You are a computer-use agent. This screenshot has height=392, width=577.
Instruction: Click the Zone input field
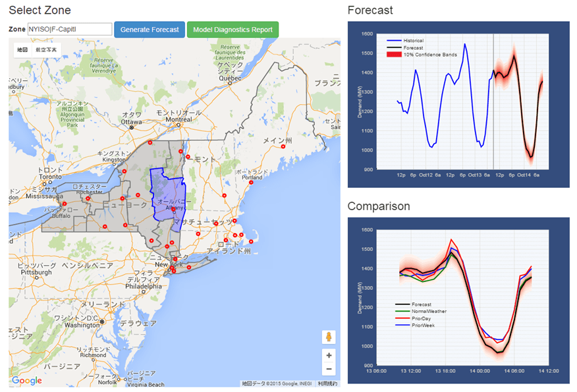pos(70,30)
